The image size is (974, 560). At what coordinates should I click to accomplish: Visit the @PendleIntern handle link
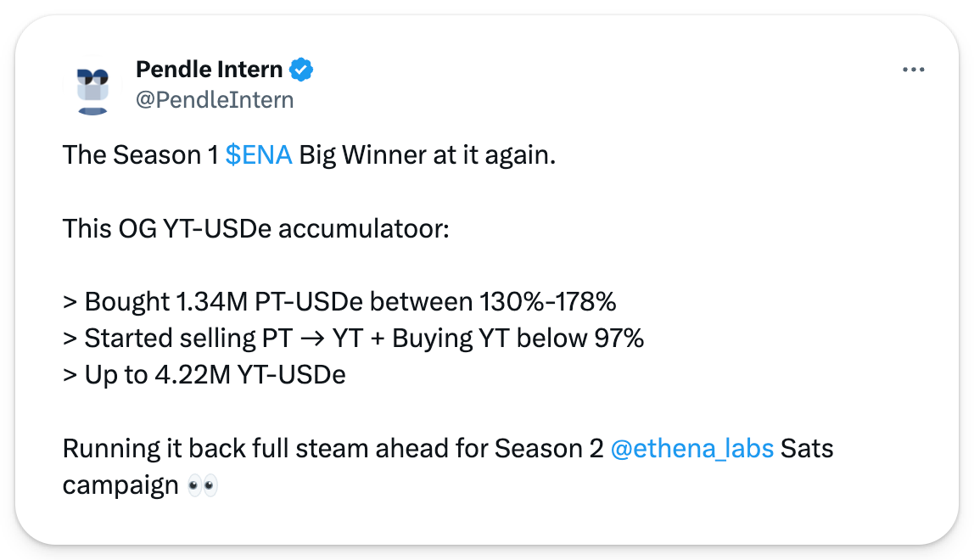pyautogui.click(x=215, y=100)
